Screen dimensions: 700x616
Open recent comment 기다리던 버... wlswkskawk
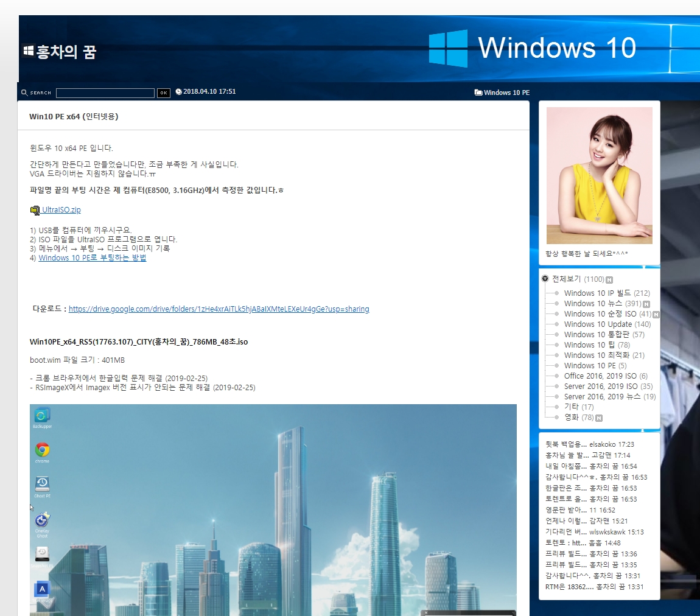[595, 532]
